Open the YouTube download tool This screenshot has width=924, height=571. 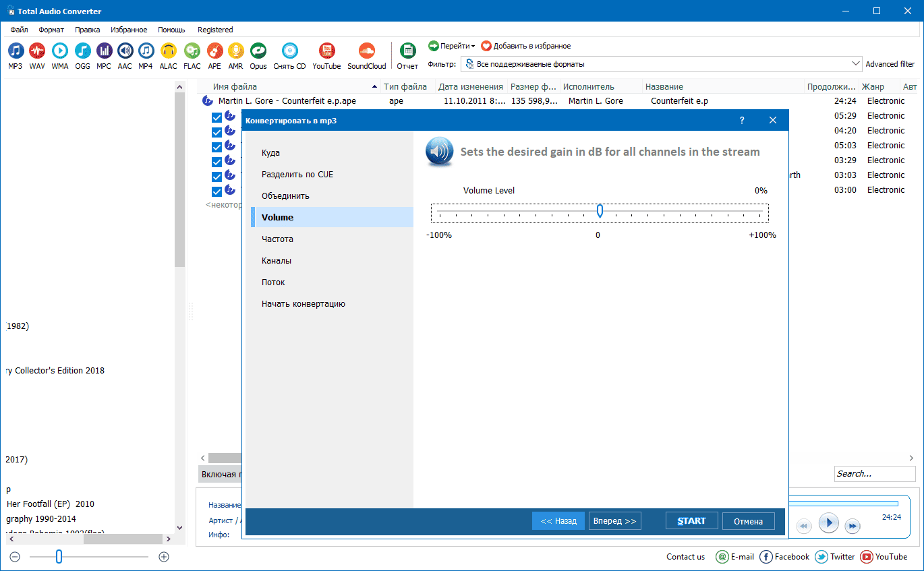tap(326, 51)
